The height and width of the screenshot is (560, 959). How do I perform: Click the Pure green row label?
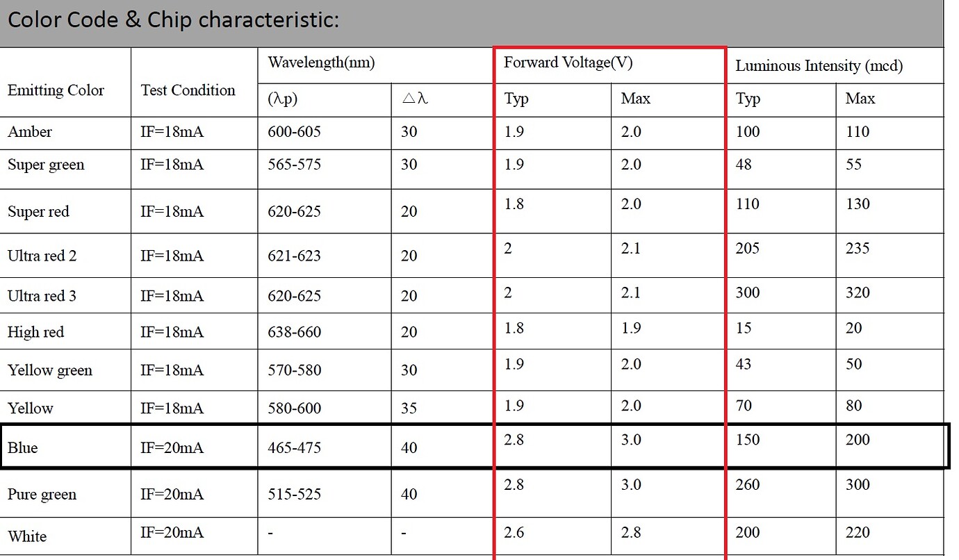tap(42, 495)
